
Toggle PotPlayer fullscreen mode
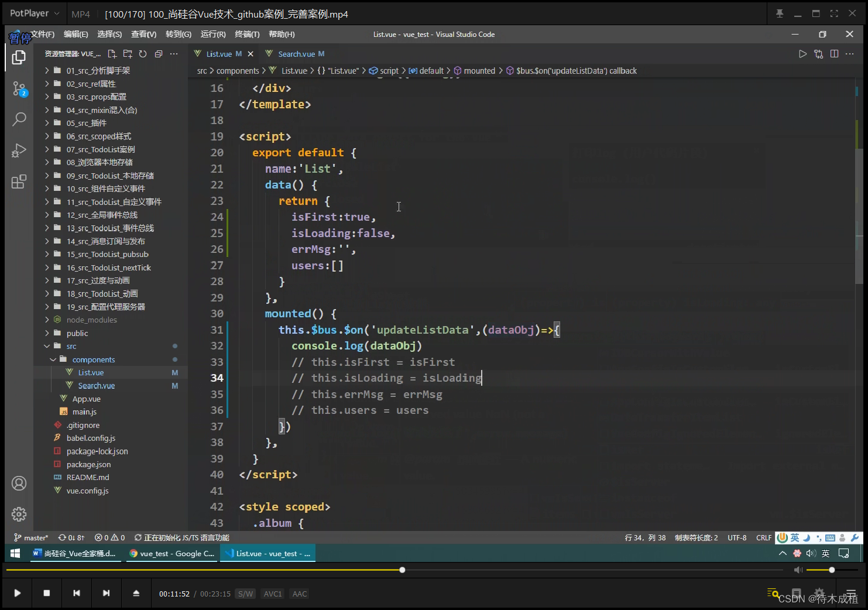834,13
